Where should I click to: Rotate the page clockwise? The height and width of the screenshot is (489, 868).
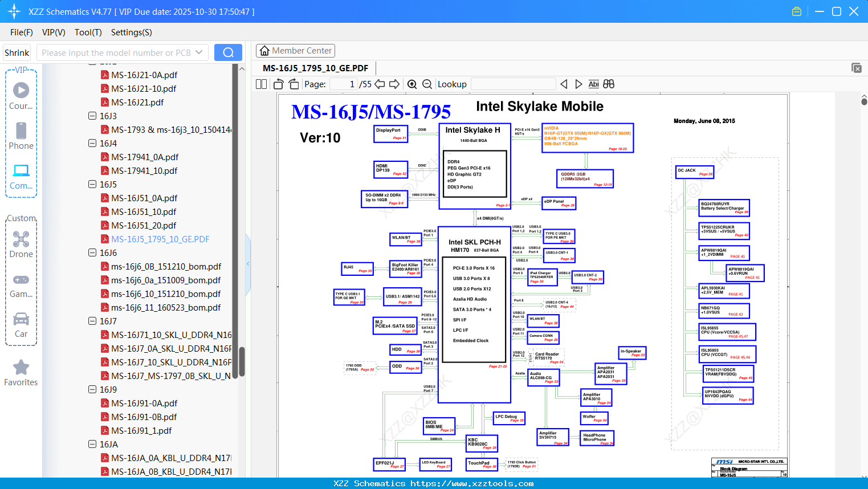(x=294, y=84)
